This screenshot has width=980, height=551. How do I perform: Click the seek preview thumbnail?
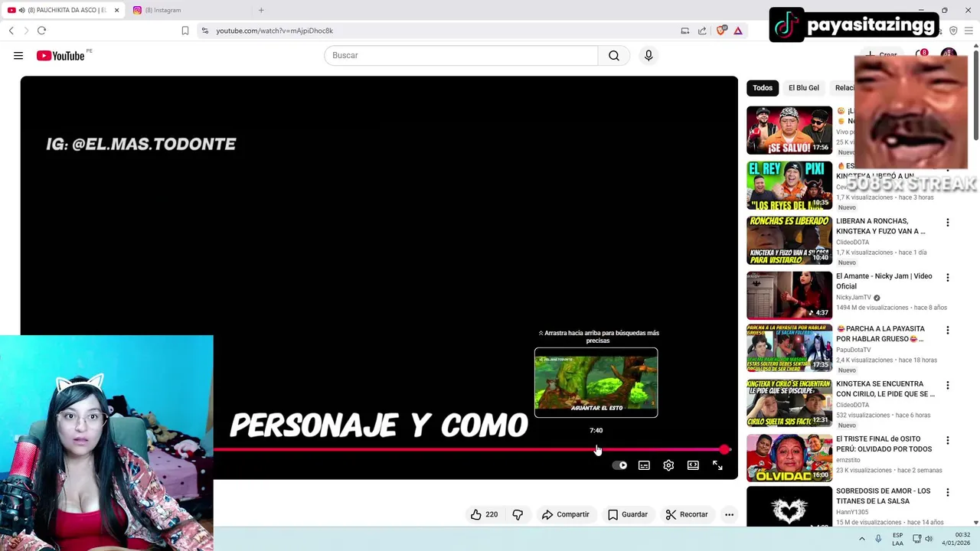point(596,383)
